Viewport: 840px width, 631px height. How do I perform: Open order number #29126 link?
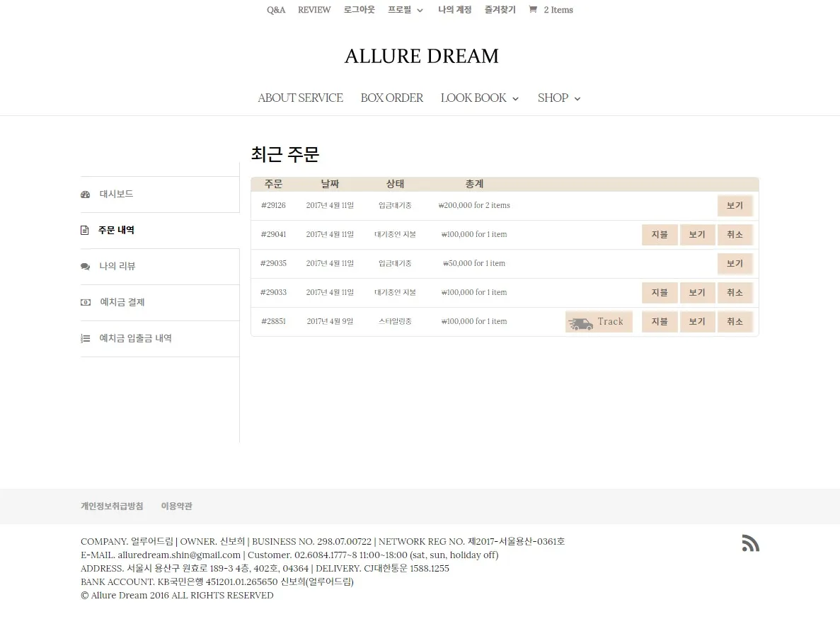273,206
